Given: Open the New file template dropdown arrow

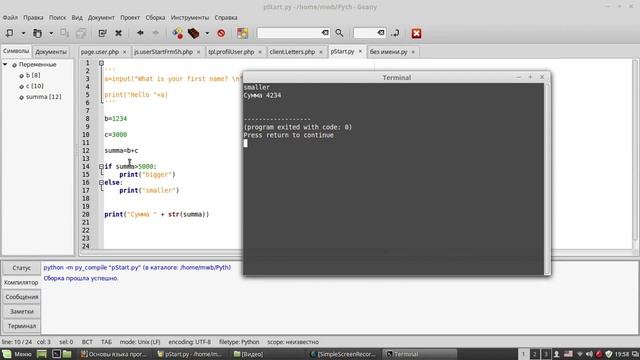Looking at the screenshot, I should [23, 33].
